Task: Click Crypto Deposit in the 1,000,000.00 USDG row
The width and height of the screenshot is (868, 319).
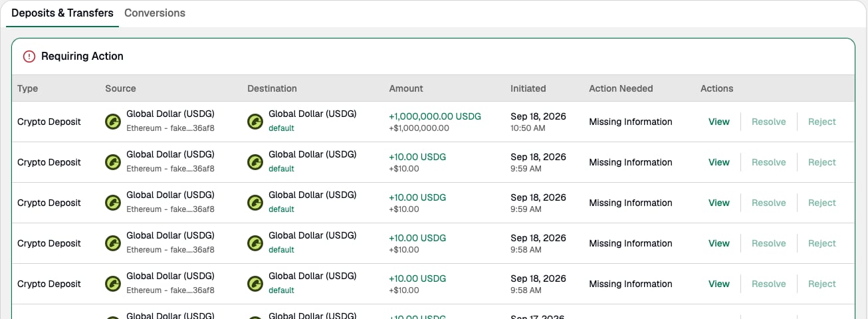Action: (49, 122)
